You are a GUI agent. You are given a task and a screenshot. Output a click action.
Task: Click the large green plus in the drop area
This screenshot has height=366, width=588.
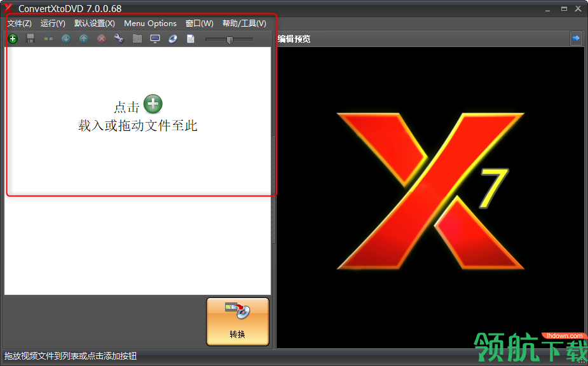tap(153, 104)
